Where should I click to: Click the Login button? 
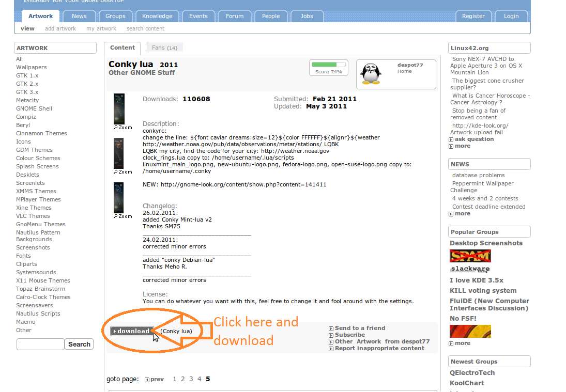click(511, 16)
